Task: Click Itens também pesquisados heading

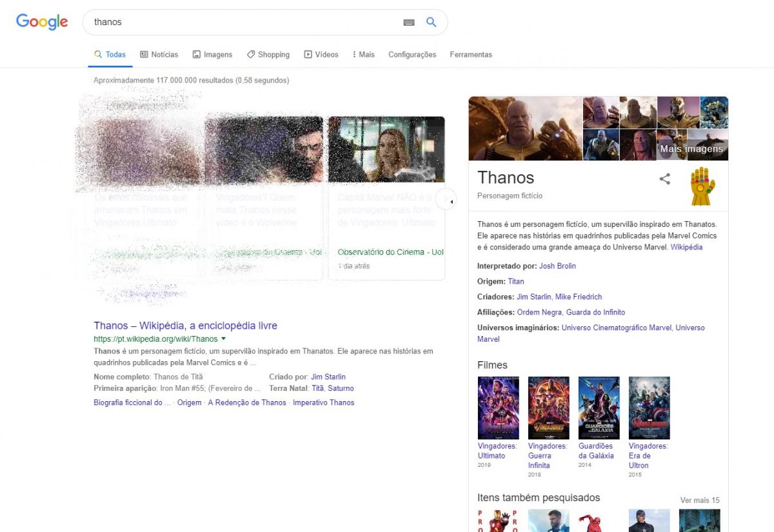Action: [x=539, y=498]
